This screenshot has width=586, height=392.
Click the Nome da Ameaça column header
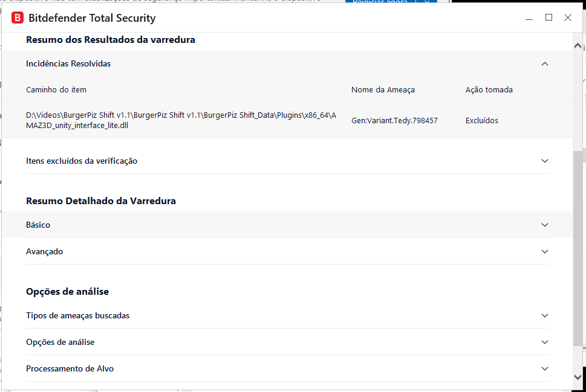coord(383,89)
